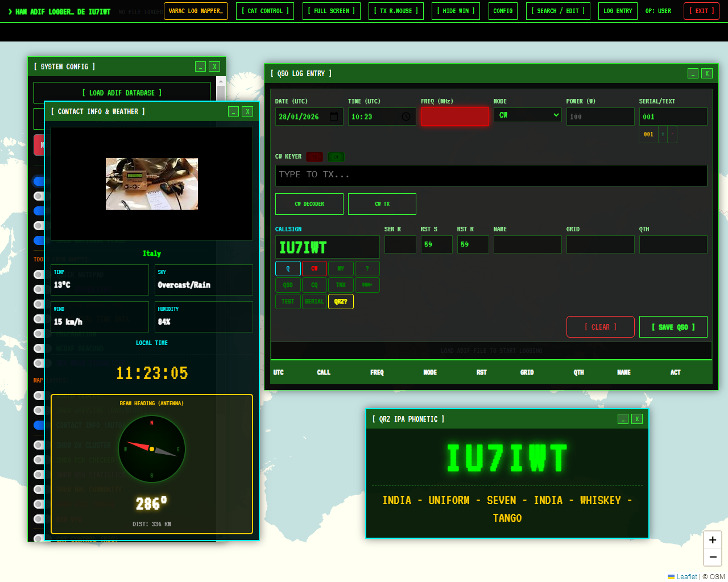Open the VARAC Log Mapper menu
The height and width of the screenshot is (582, 728).
196,11
